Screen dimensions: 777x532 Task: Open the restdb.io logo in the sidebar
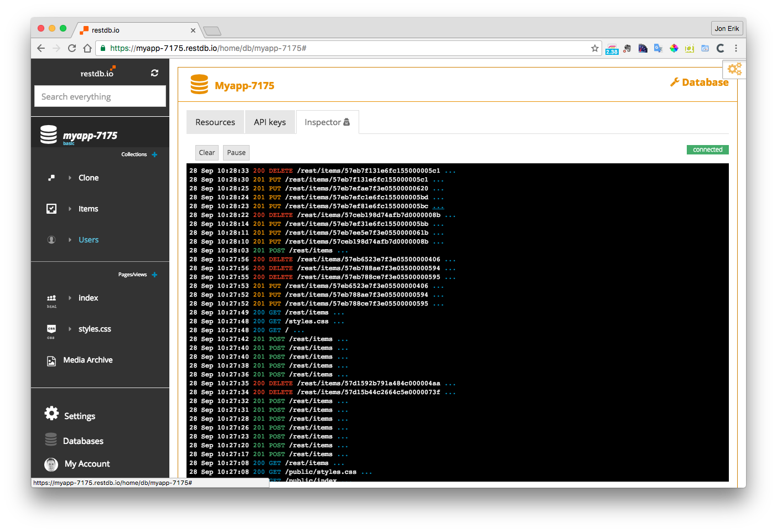[x=97, y=72]
